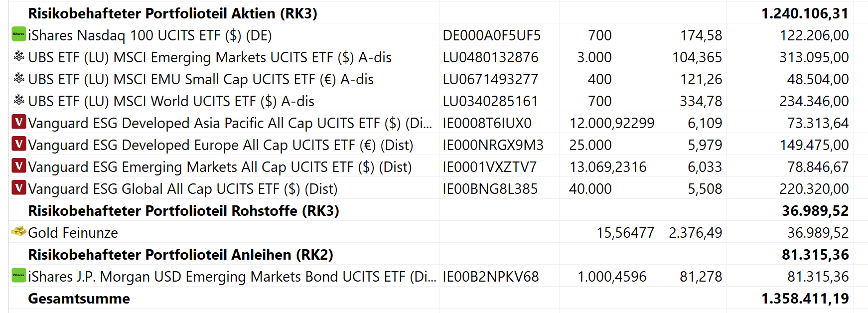This screenshot has width=868, height=313.
Task: Click the Gold Feinunze name cell
Action: click(x=73, y=233)
